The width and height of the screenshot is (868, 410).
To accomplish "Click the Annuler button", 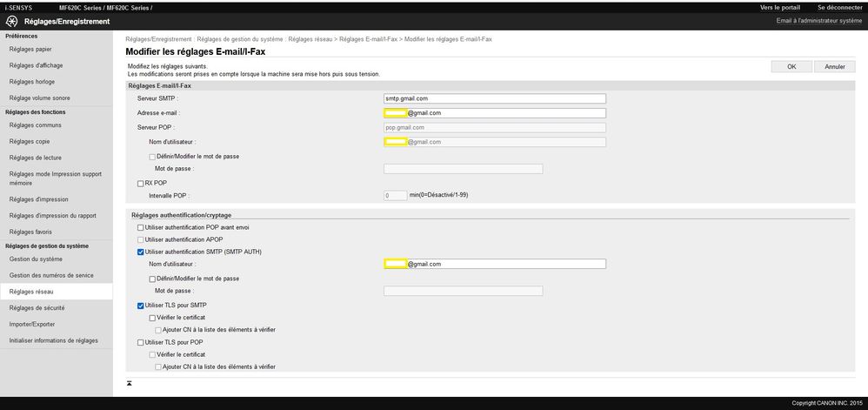I will coord(834,67).
